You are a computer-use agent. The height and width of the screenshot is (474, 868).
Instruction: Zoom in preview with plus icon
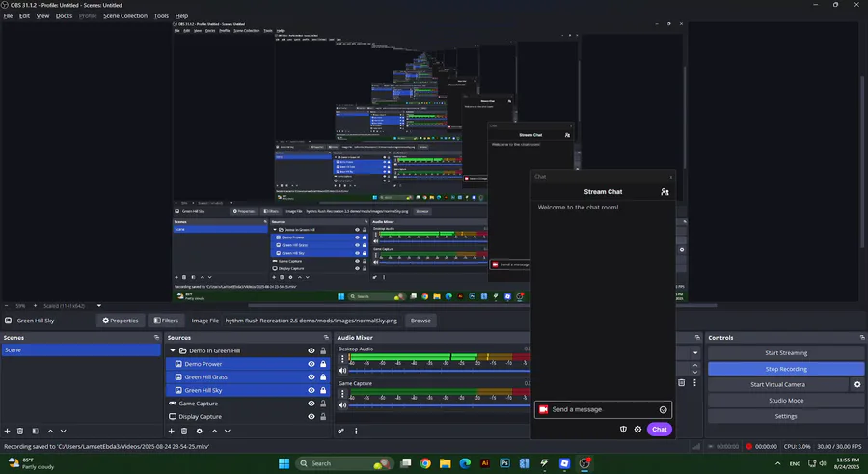point(35,305)
